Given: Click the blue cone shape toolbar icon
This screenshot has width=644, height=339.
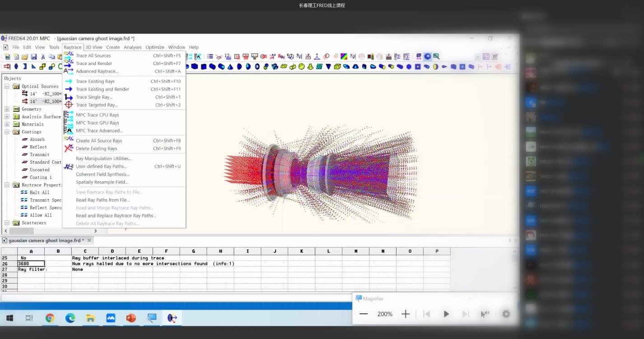Looking at the screenshot, I should tap(230, 66).
